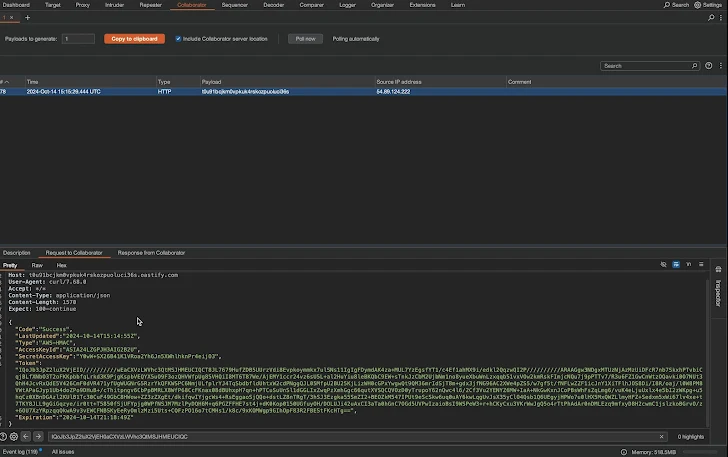Screen dimensions: 728x457
Task: Close Collaborator tab 1
Action: 12,17
